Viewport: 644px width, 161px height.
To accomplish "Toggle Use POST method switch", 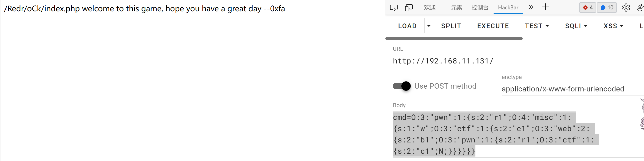I will (x=402, y=86).
